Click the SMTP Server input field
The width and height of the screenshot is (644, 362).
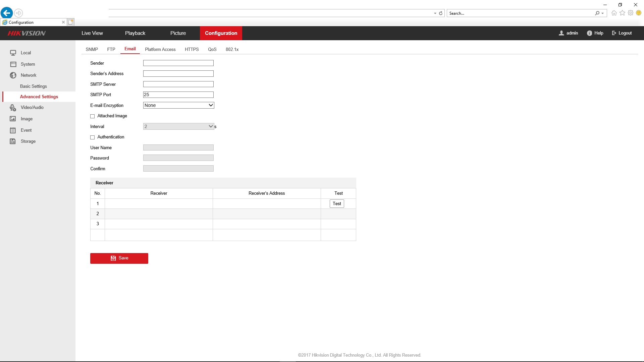[x=178, y=84]
